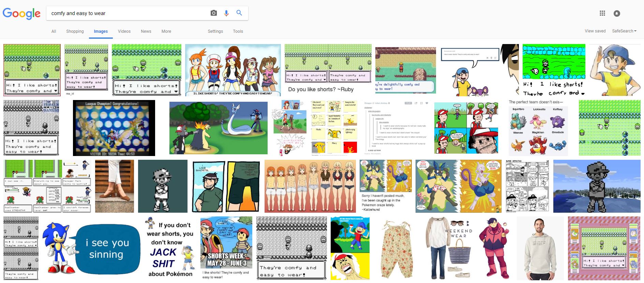Click inside the search query field

[128, 13]
